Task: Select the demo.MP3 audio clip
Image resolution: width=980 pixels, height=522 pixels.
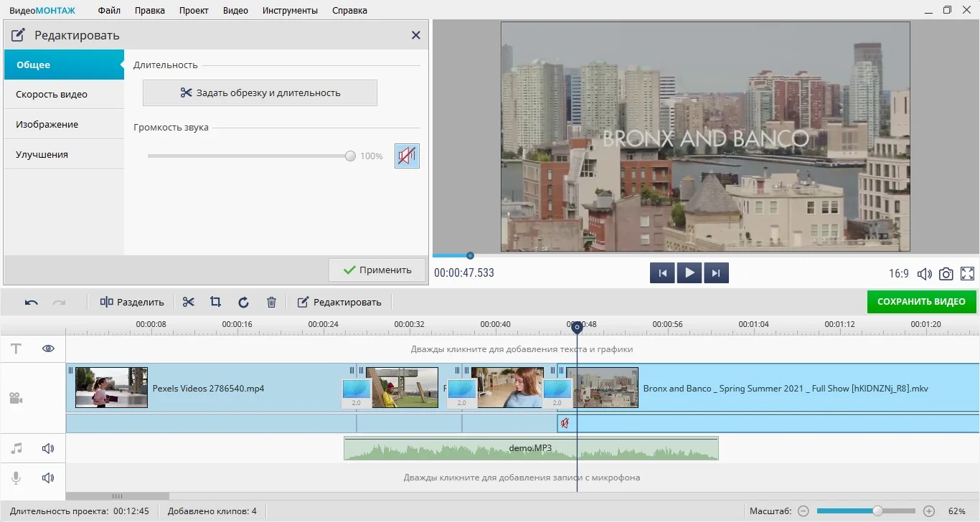Action: [531, 449]
